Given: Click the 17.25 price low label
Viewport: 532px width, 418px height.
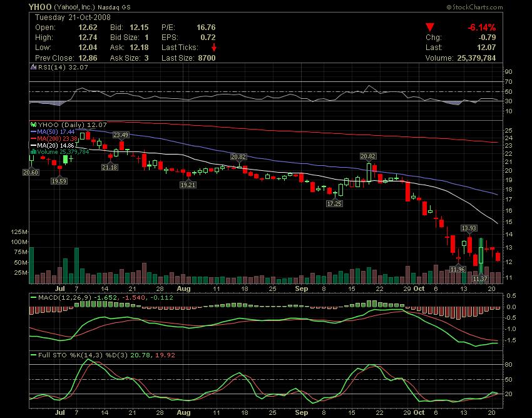Looking at the screenshot, I should point(334,203).
